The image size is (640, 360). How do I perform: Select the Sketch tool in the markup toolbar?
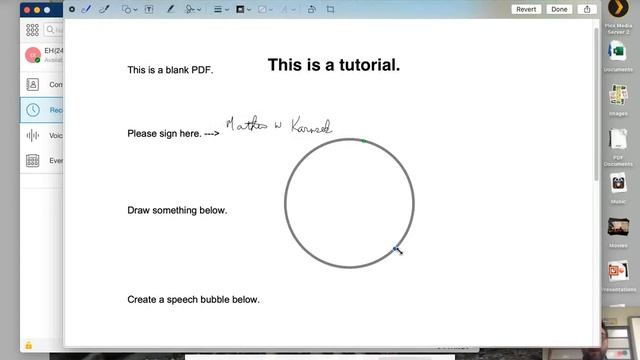pos(87,9)
